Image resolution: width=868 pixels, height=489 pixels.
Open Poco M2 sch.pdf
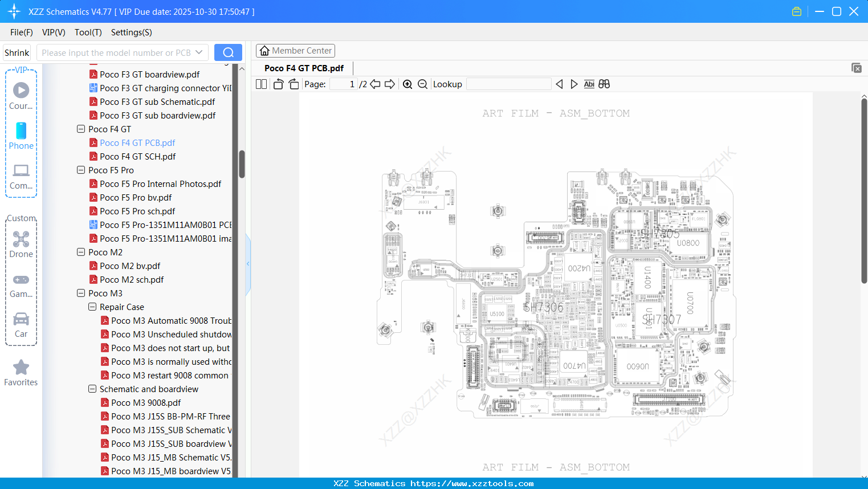(x=132, y=280)
